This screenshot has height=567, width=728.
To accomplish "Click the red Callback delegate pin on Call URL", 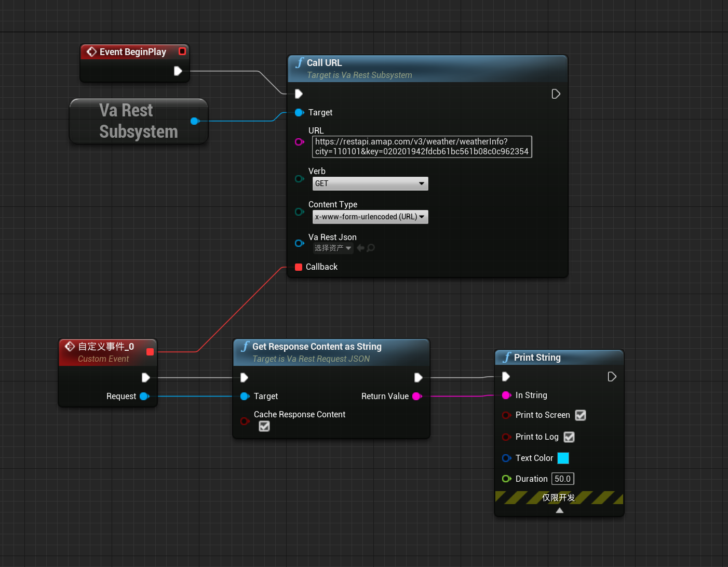I will [299, 267].
